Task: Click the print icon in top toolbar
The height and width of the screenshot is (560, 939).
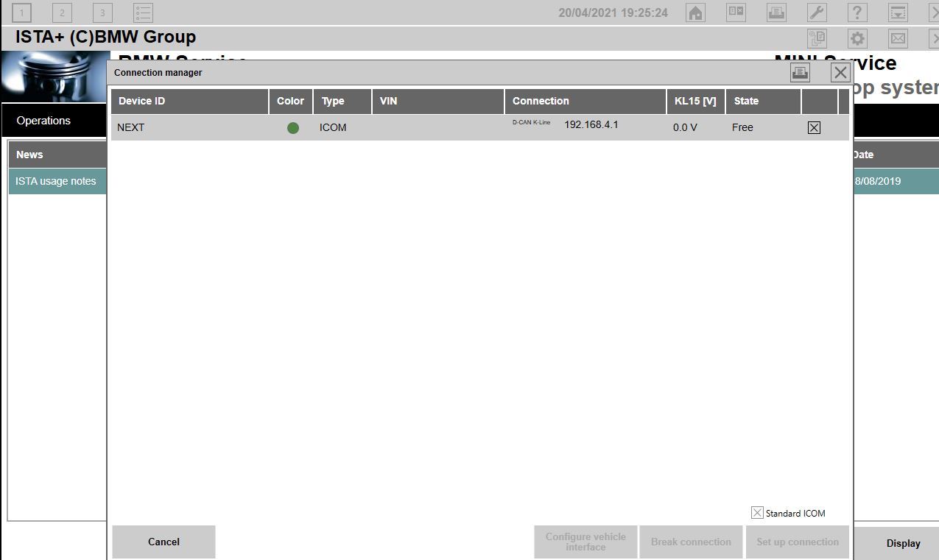Action: tap(776, 13)
